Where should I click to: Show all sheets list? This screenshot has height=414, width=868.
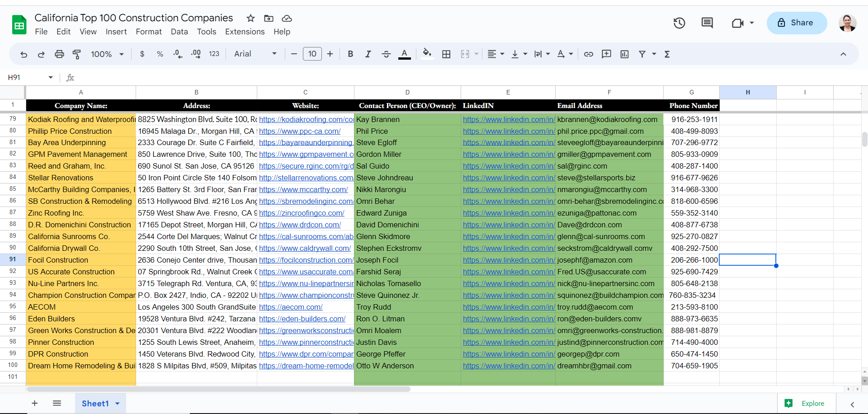point(57,403)
